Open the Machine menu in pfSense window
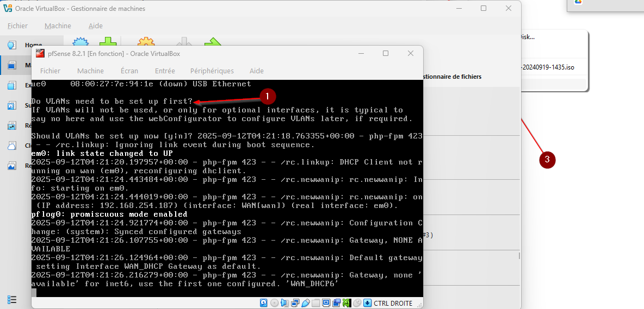Screen dimensions: 644x309 pyautogui.click(x=90, y=71)
